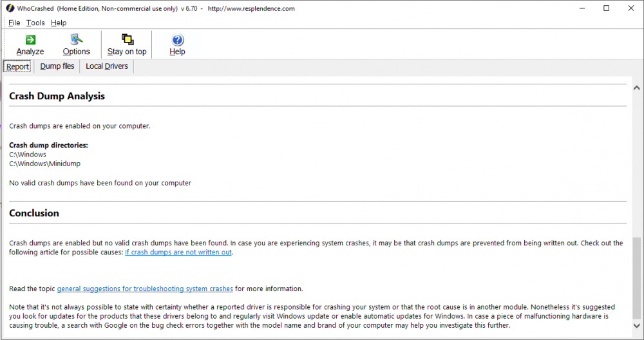The image size is (644, 340).
Task: Open the Tools menu
Action: click(x=35, y=23)
